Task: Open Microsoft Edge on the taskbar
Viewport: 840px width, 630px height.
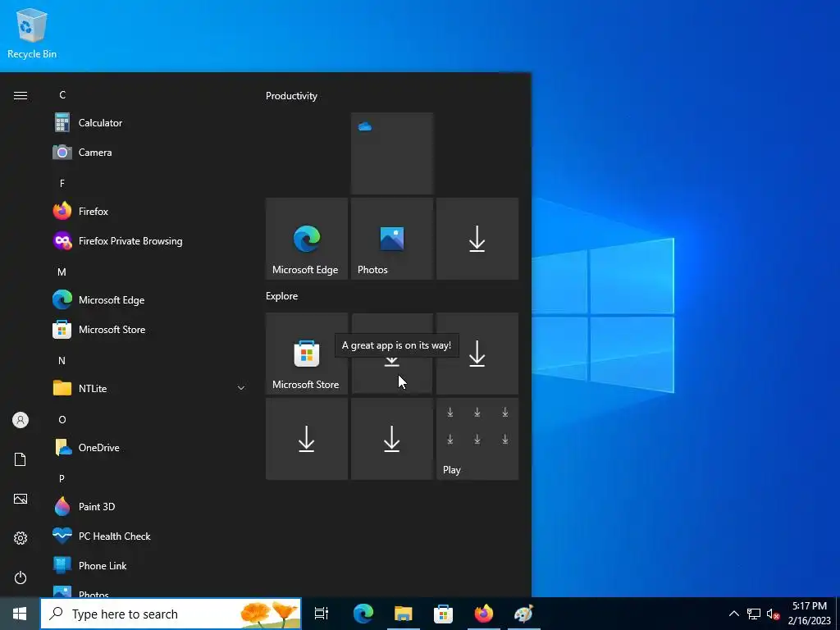Action: (363, 614)
